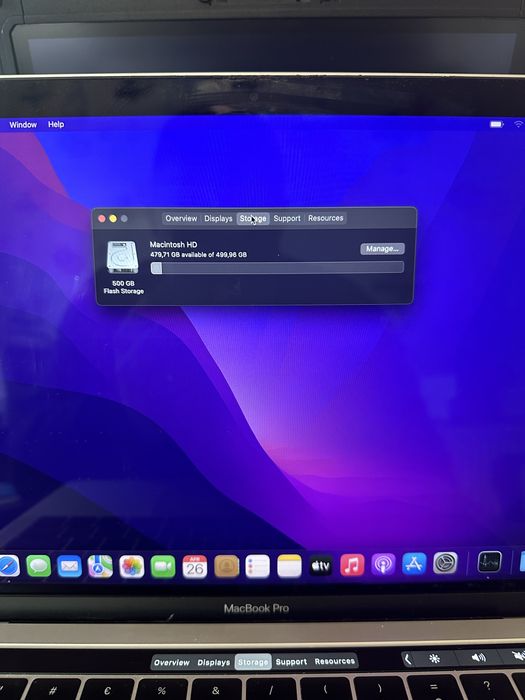This screenshot has width=525, height=700.
Task: Open Activity Monitor from the Dock
Action: (x=489, y=562)
